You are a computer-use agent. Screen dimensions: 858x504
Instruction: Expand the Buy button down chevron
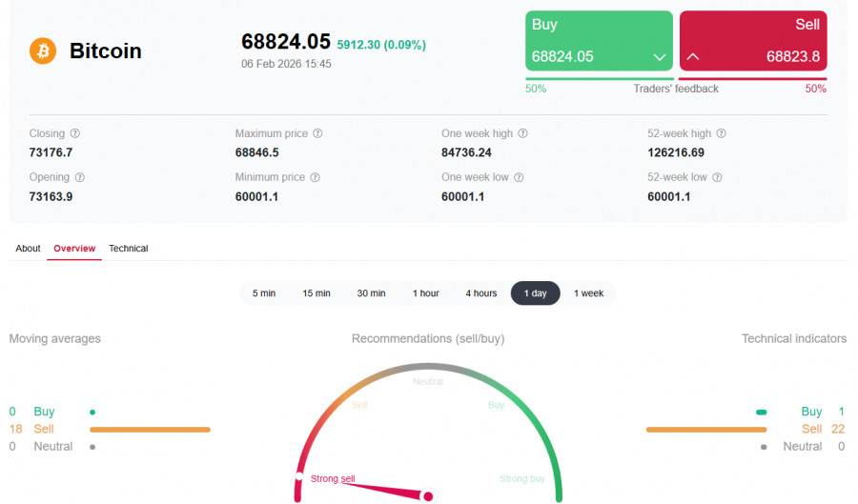[660, 57]
